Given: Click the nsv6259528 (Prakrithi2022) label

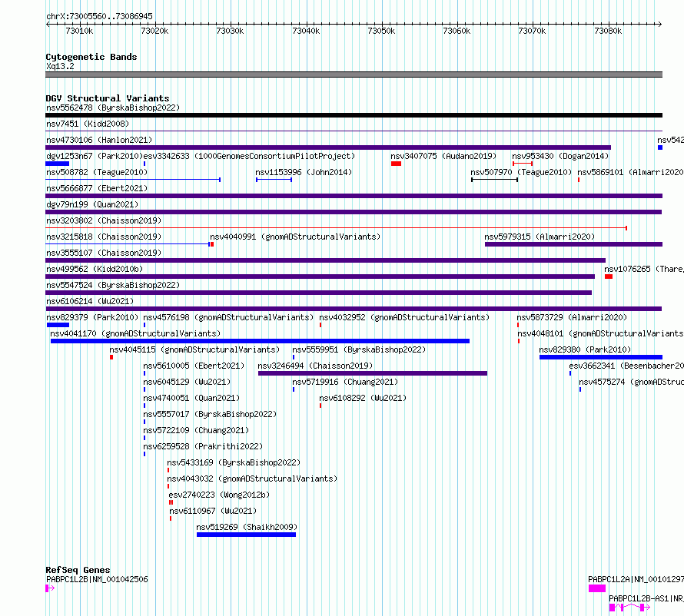Looking at the screenshot, I should (203, 446).
